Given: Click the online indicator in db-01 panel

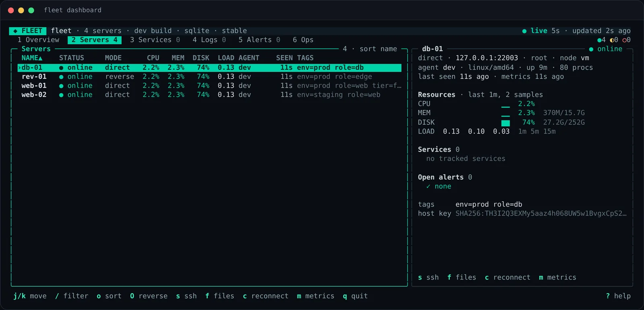Looking at the screenshot, I should 606,49.
